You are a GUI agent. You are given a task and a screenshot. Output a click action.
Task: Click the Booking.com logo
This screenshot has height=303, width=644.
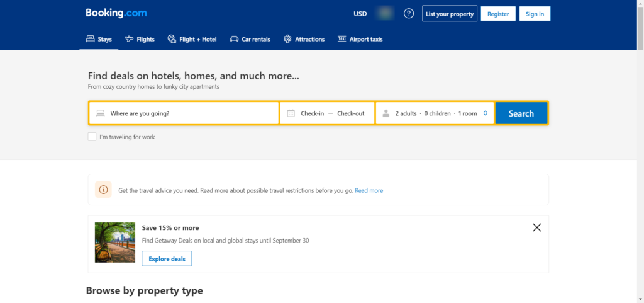[116, 13]
